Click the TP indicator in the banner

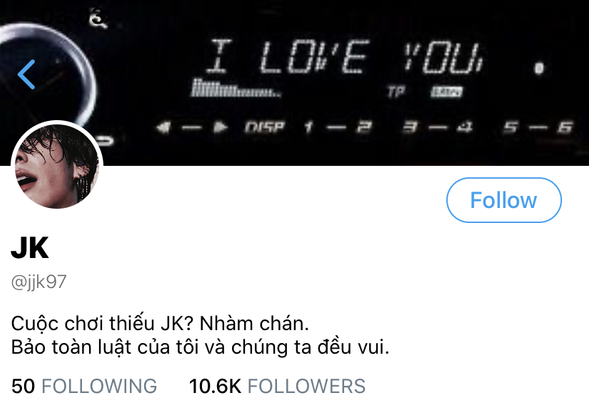click(x=396, y=92)
